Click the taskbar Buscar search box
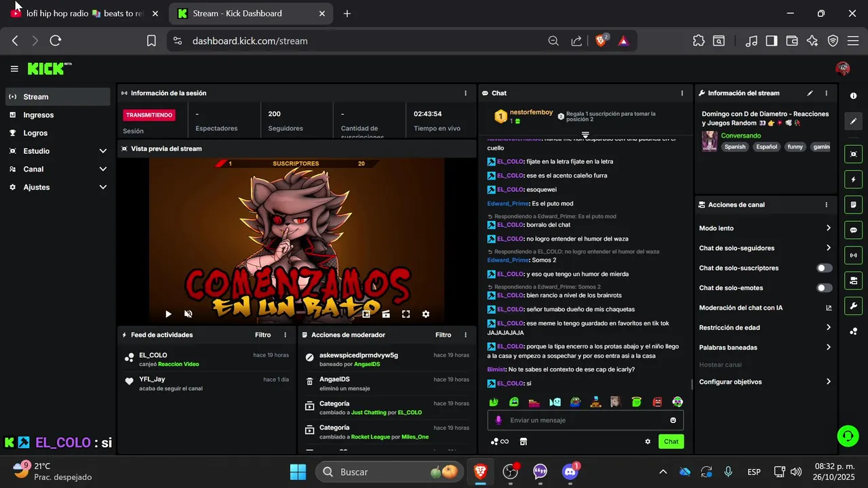This screenshot has width=868, height=488. [x=390, y=472]
